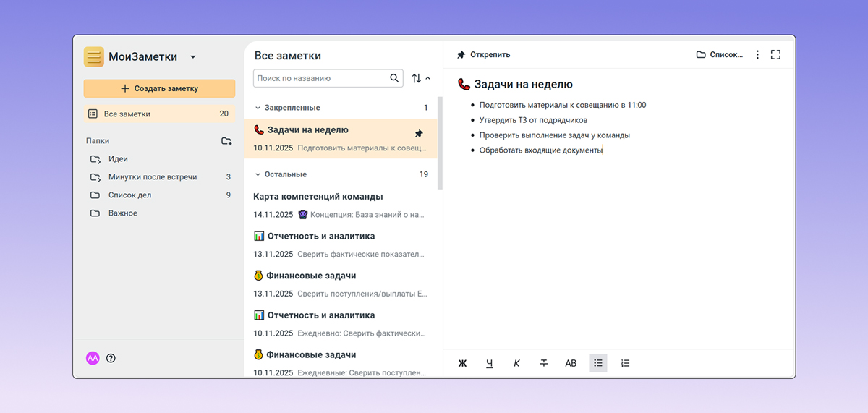Open the three-dot note options menu
Screen dimensions: 868x413
click(757, 54)
